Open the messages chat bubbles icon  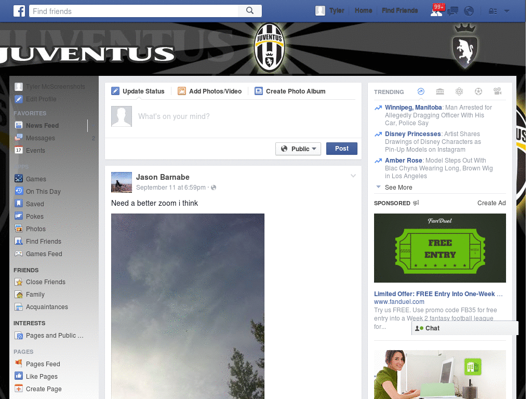[x=453, y=11]
